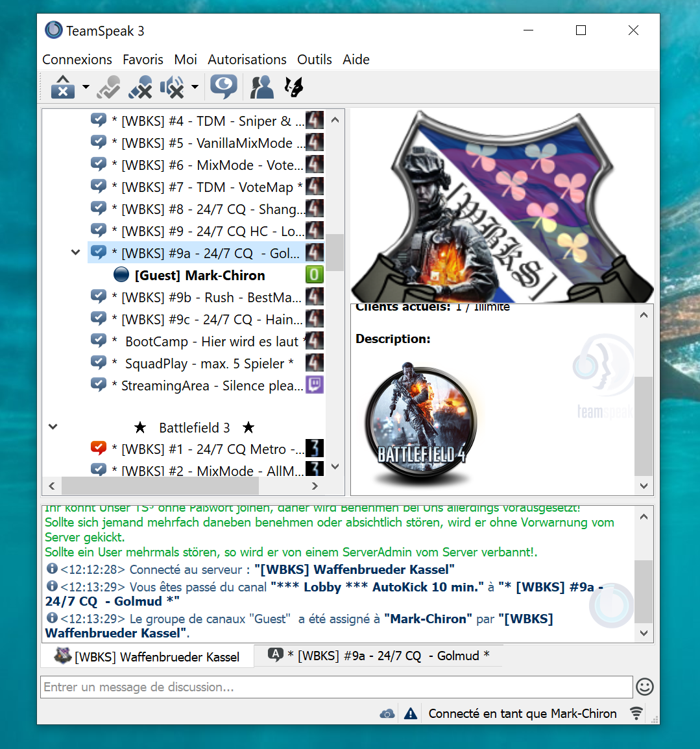Open the dropdown arrow next to away button

(x=86, y=87)
